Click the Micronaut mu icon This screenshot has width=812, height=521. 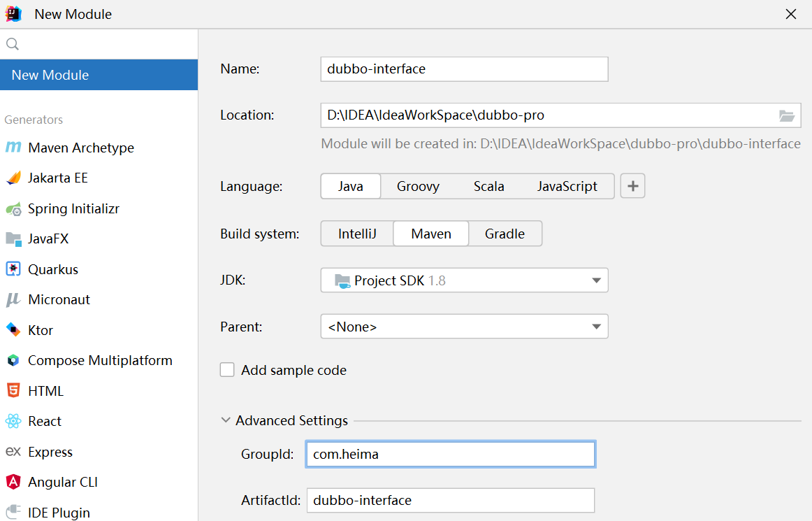point(13,299)
